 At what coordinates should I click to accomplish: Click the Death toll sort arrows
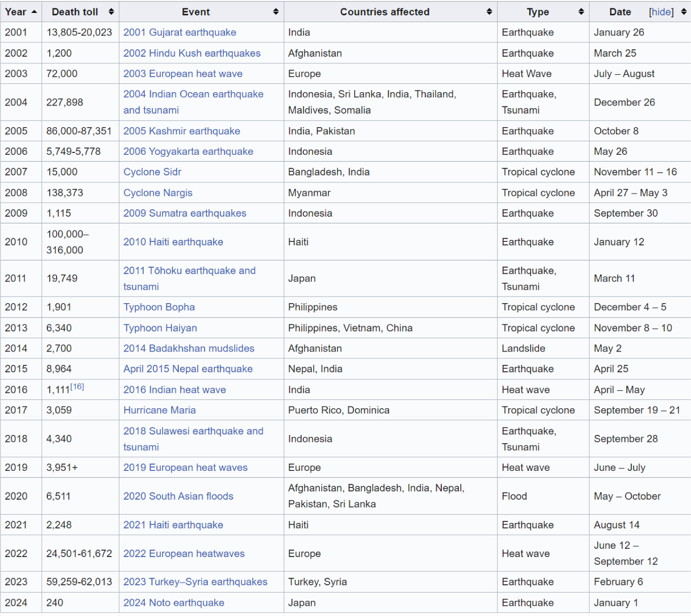click(111, 12)
